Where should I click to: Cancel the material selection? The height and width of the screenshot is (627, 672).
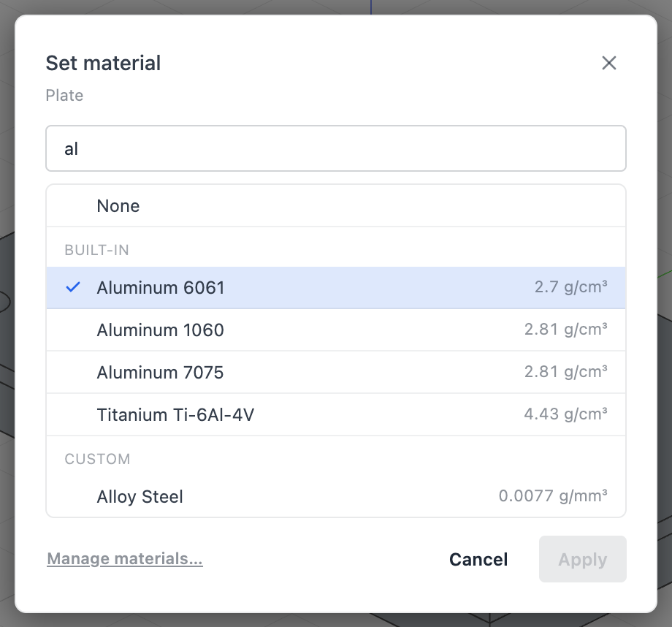pyautogui.click(x=478, y=559)
